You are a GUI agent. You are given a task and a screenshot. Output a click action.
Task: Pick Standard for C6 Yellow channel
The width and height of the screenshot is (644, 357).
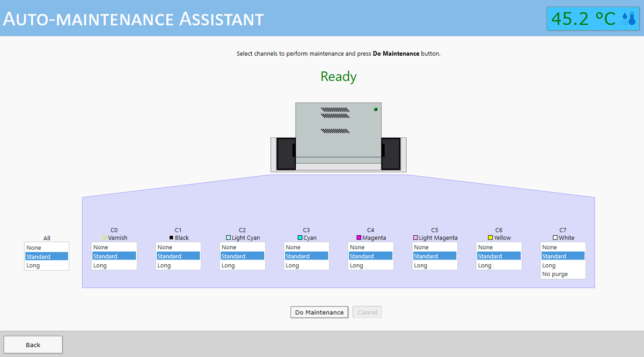coord(499,256)
